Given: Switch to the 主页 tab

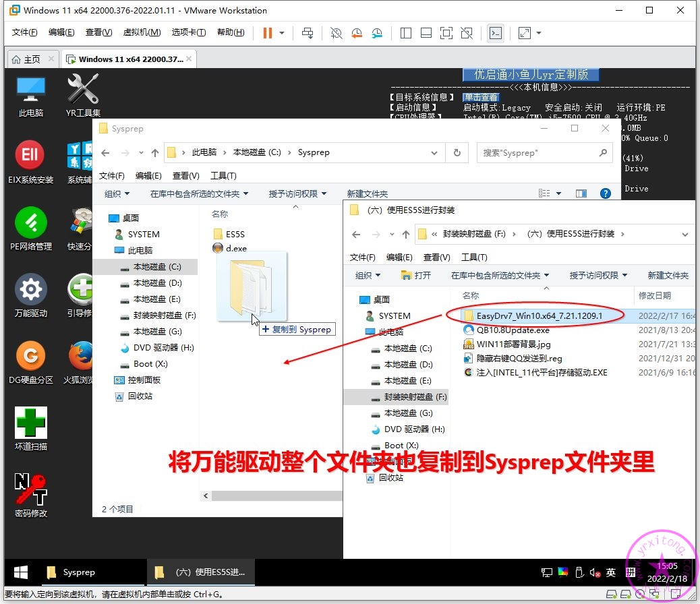Looking at the screenshot, I should [x=32, y=59].
